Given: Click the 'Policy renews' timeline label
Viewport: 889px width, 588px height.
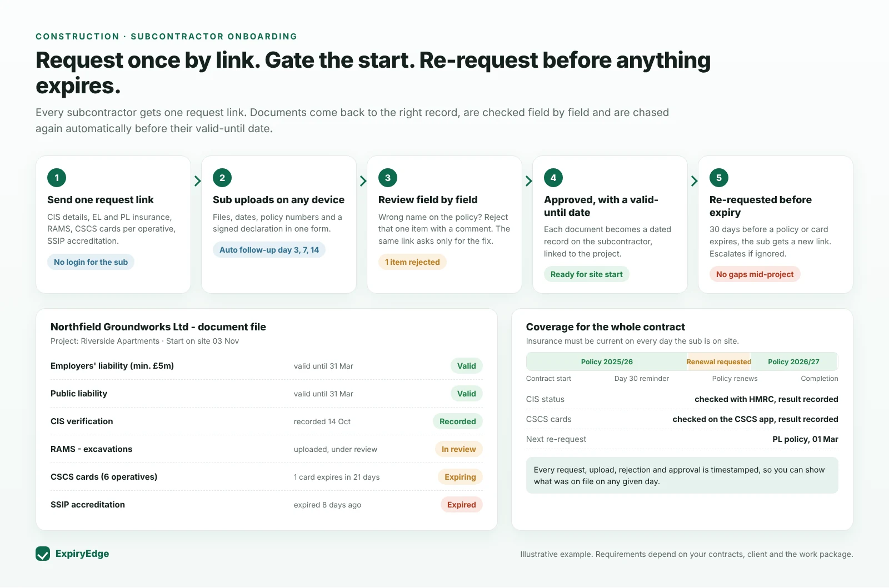Looking at the screenshot, I should [735, 379].
